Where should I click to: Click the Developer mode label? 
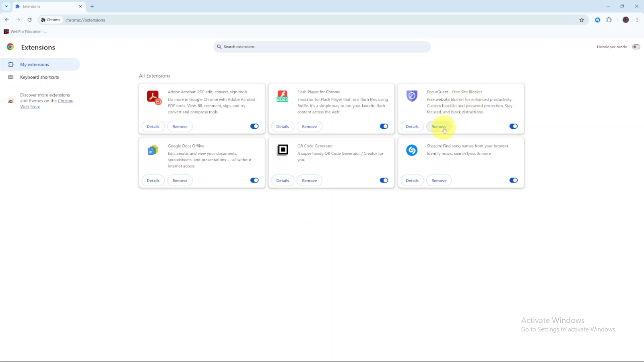click(612, 47)
